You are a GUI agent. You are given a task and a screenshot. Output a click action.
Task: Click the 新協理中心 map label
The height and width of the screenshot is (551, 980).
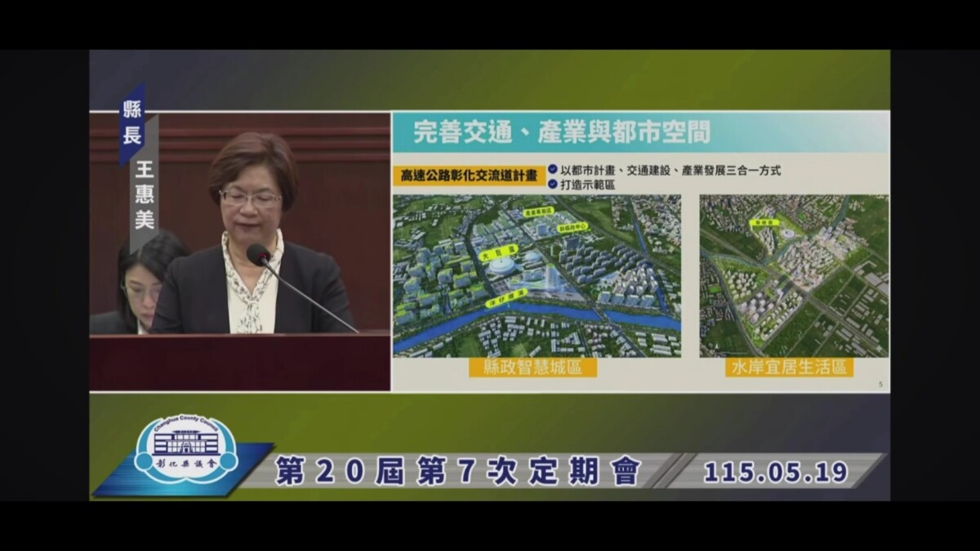click(x=572, y=227)
